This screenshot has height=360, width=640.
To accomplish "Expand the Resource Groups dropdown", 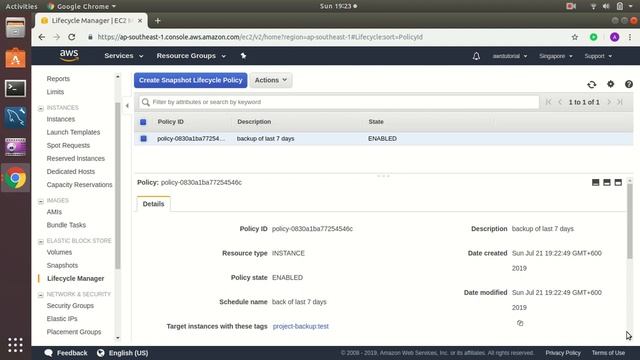I will [x=191, y=56].
